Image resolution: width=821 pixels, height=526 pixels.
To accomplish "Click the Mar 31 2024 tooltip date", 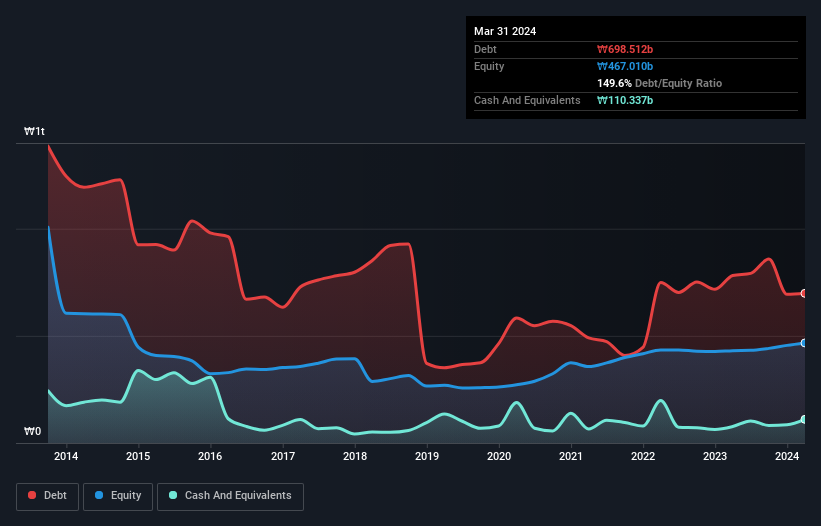I will (x=505, y=31).
